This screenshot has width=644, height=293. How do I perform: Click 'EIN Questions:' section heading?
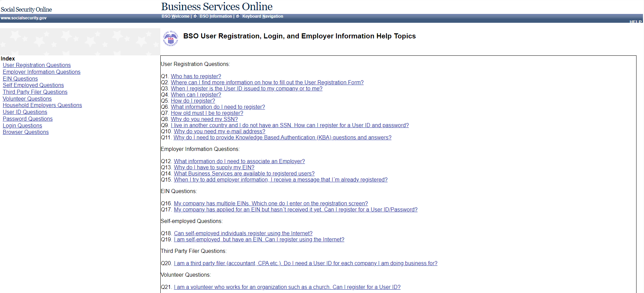179,191
